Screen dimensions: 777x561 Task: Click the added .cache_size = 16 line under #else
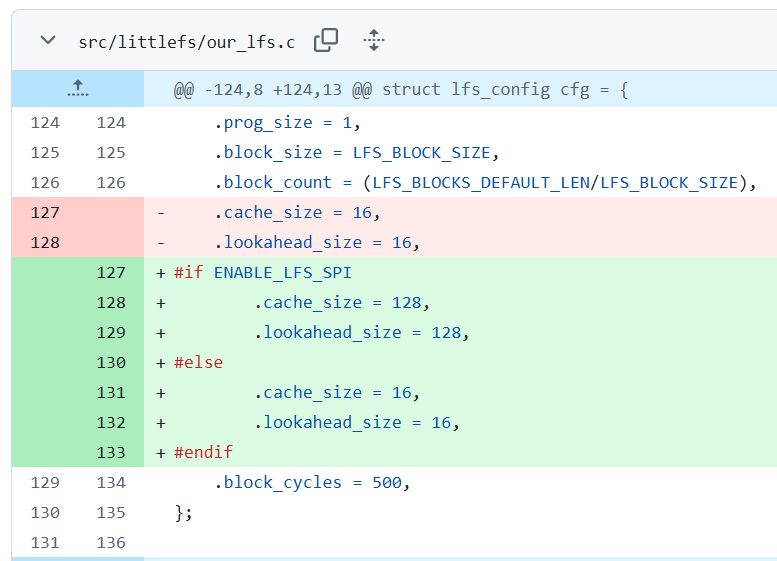click(337, 393)
